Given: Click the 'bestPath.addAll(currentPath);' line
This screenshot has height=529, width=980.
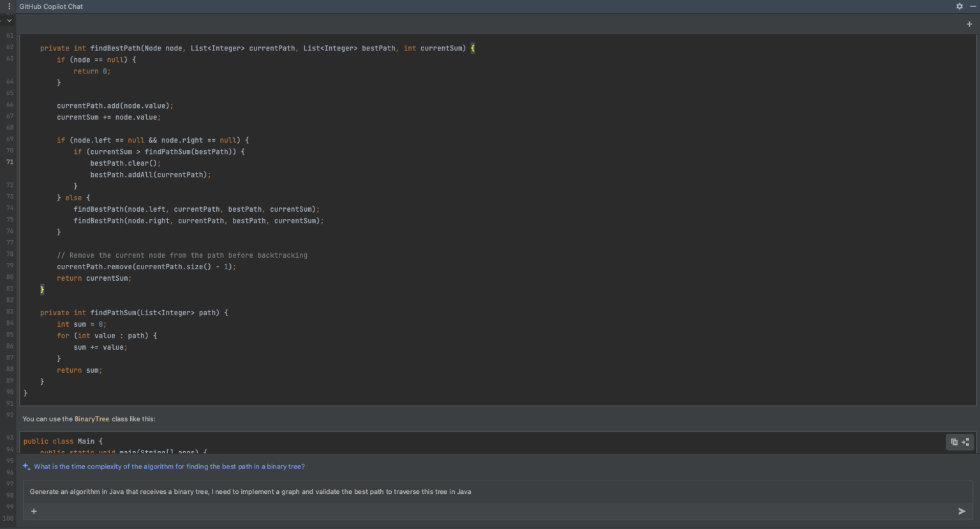Looking at the screenshot, I should pos(151,175).
